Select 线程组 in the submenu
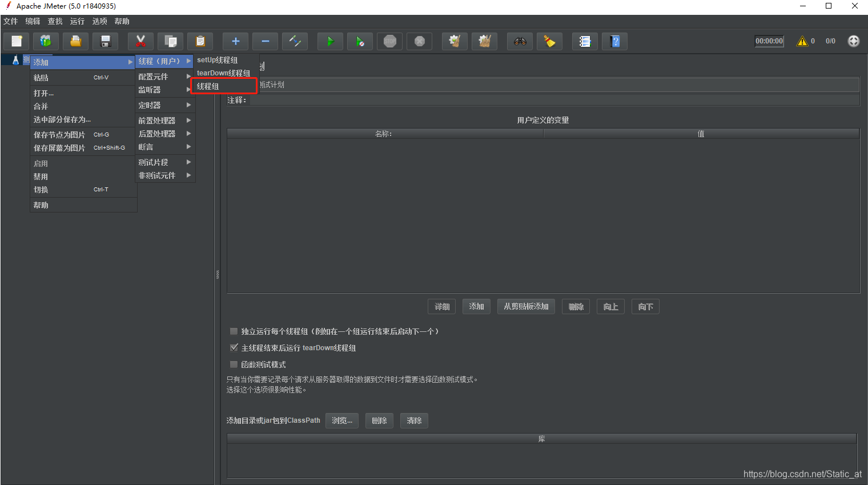 (223, 86)
